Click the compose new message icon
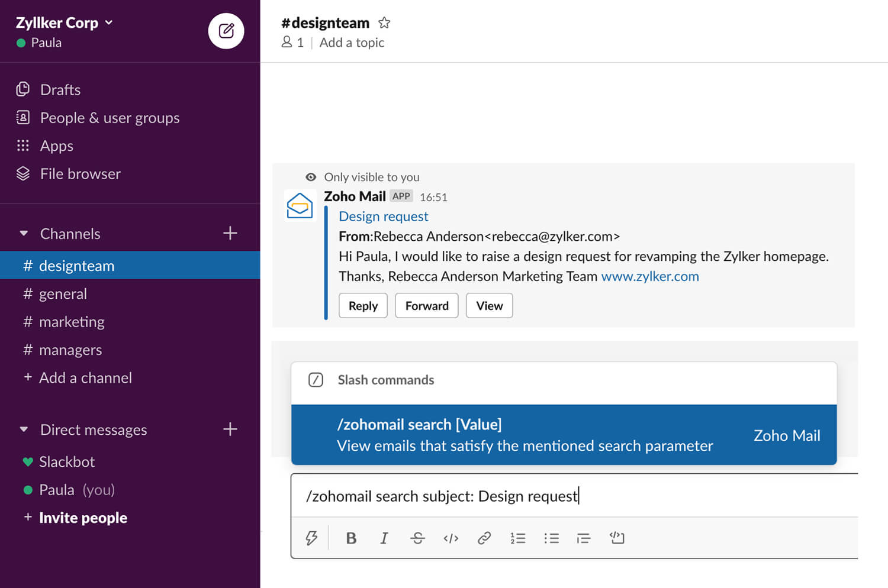The image size is (888, 588). 226,31
